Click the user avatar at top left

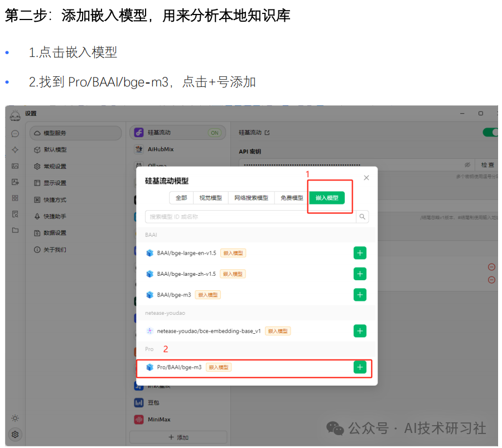[15, 115]
